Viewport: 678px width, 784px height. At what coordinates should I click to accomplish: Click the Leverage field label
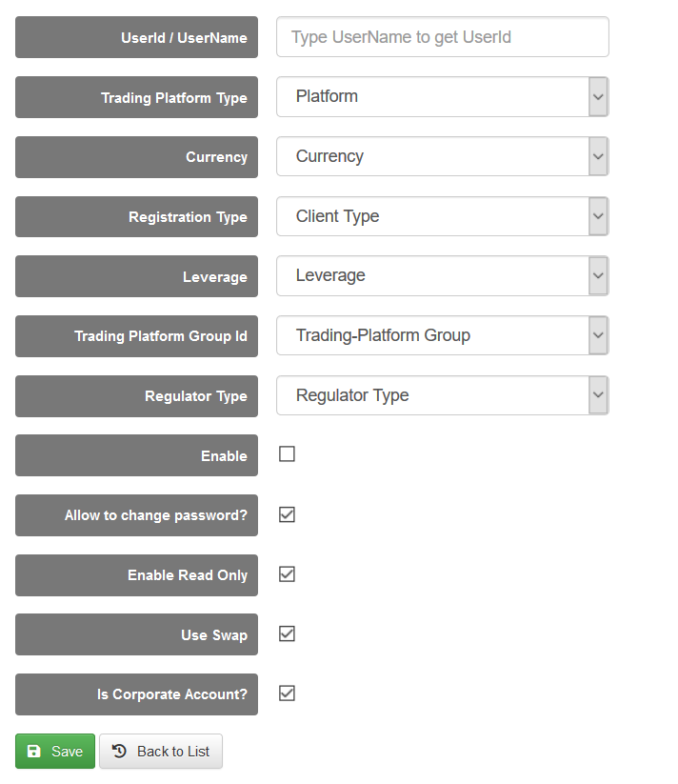pyautogui.click(x=214, y=277)
